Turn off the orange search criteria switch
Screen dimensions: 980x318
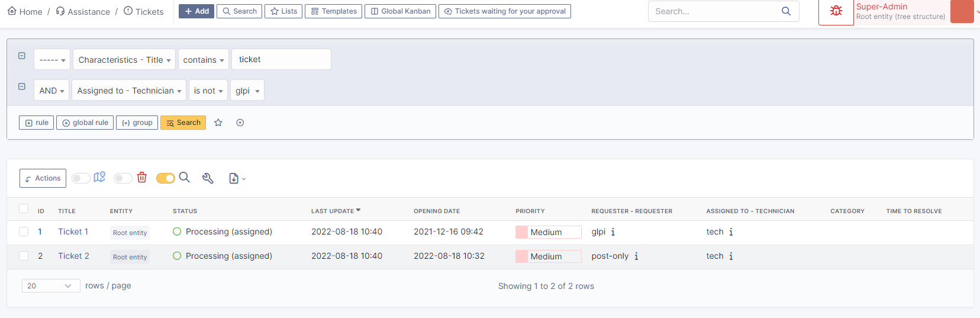[166, 178]
